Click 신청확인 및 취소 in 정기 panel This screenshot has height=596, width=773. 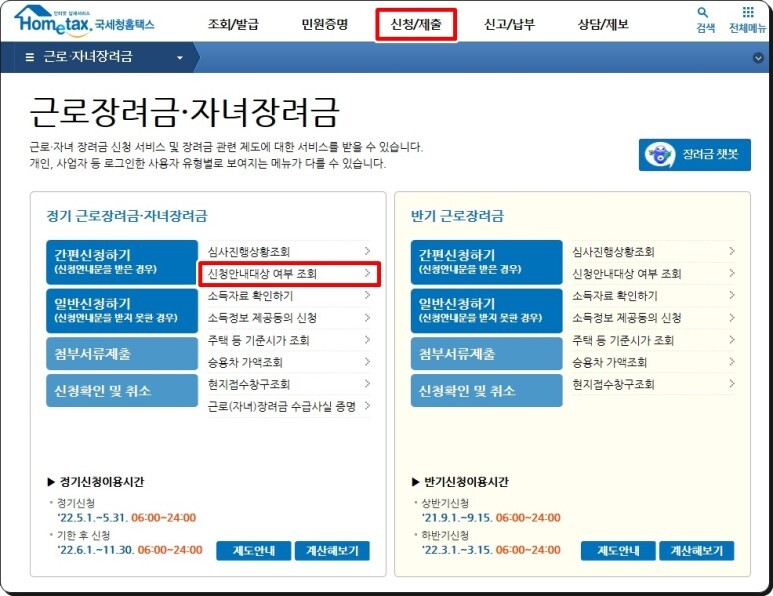coord(122,391)
